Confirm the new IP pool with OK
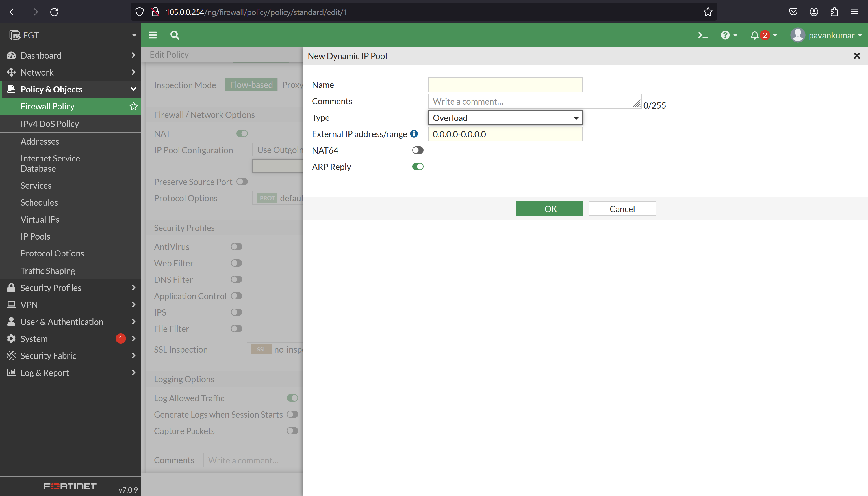868x496 pixels. click(549, 208)
